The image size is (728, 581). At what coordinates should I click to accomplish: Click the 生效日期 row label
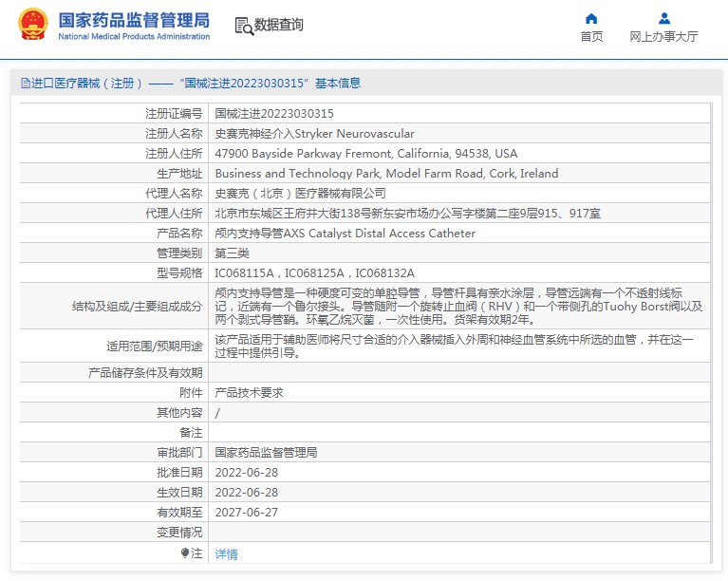(179, 493)
